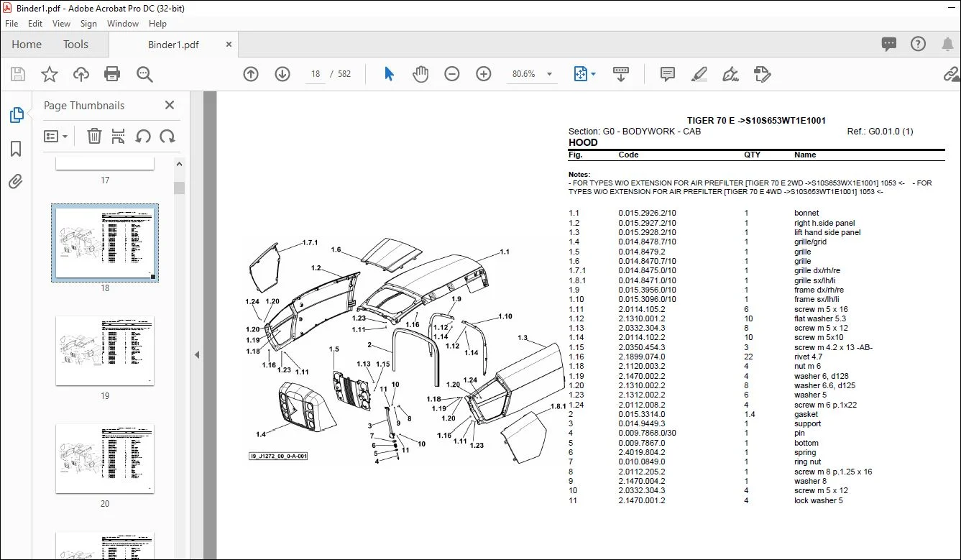The height and width of the screenshot is (560, 961).
Task: Select the page 19 thumbnail
Action: click(x=105, y=351)
